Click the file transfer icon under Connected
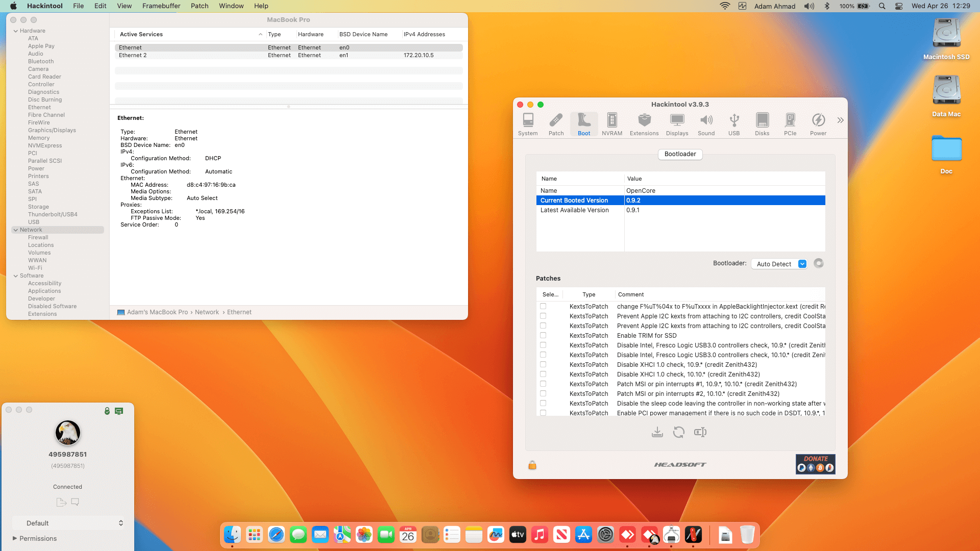This screenshot has height=551, width=980. point(61,502)
